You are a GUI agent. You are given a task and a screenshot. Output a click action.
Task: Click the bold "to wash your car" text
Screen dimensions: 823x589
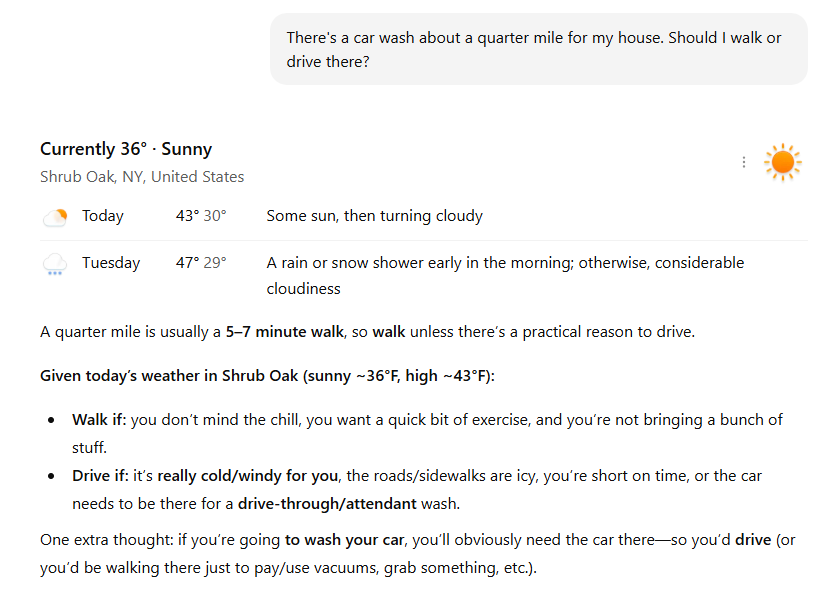pos(345,540)
